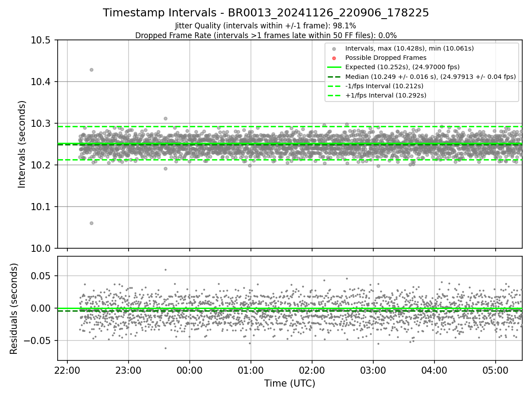
Task: Click the 02:00 time tick label
Action: [312, 370]
